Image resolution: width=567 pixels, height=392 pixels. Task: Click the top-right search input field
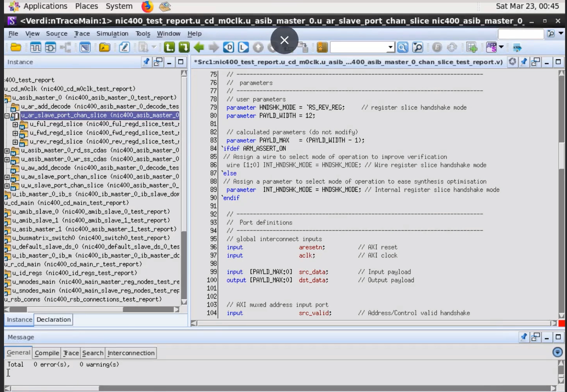(x=521, y=34)
